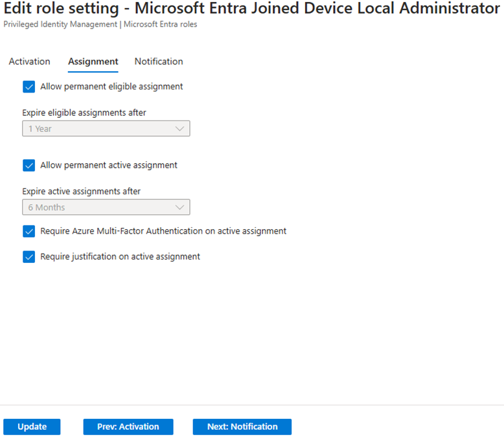Uncheck the Allow permanent eligible assignment checkbox
This screenshot has height=439, width=504.
29,87
